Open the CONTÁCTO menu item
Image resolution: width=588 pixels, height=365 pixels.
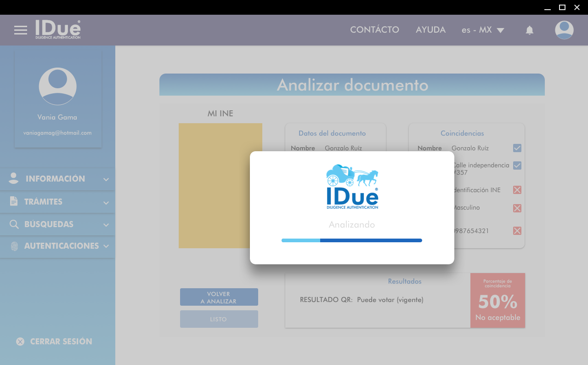(x=374, y=30)
